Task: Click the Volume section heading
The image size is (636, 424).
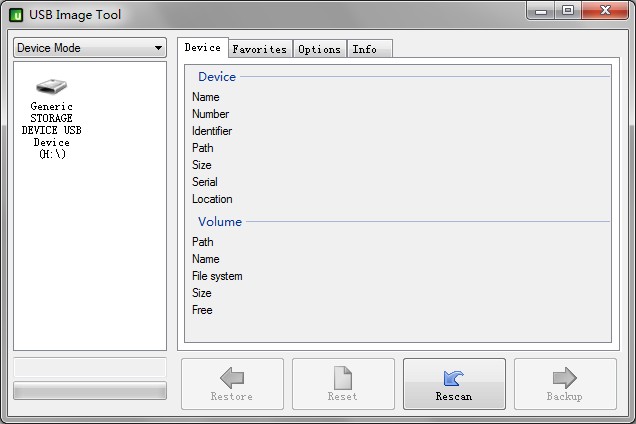Action: click(220, 222)
